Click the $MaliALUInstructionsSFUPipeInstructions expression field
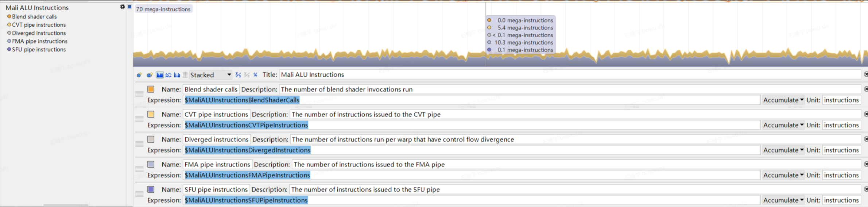This screenshot has height=207, width=868. tap(472, 200)
